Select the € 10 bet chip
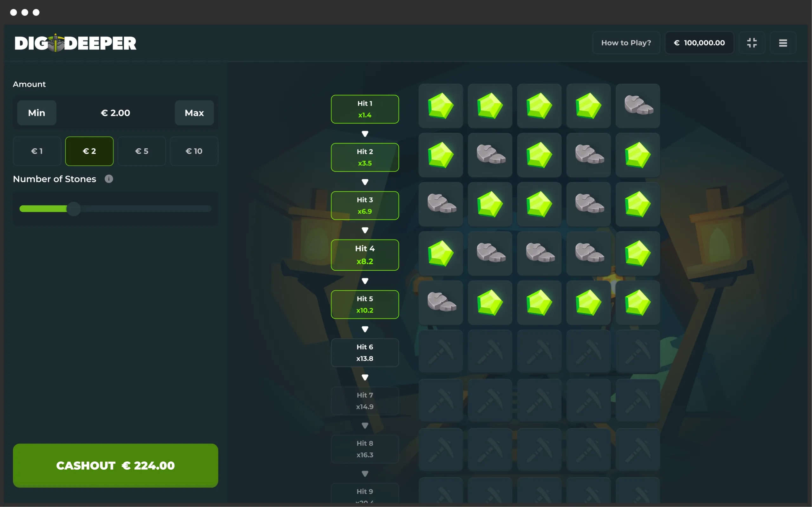This screenshot has height=507, width=812. click(x=194, y=151)
